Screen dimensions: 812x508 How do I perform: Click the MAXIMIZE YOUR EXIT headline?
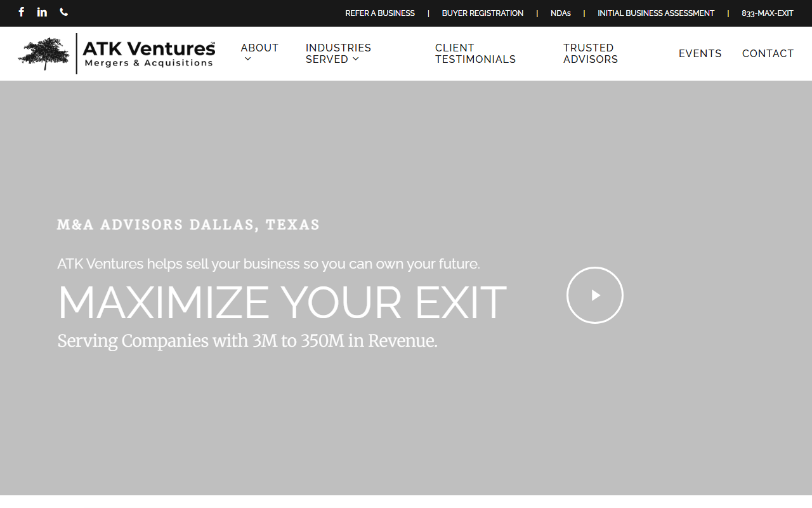282,303
